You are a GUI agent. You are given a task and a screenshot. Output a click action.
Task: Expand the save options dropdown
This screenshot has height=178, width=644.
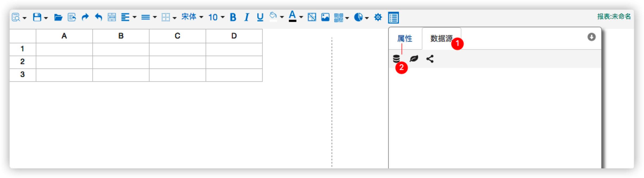46,18
